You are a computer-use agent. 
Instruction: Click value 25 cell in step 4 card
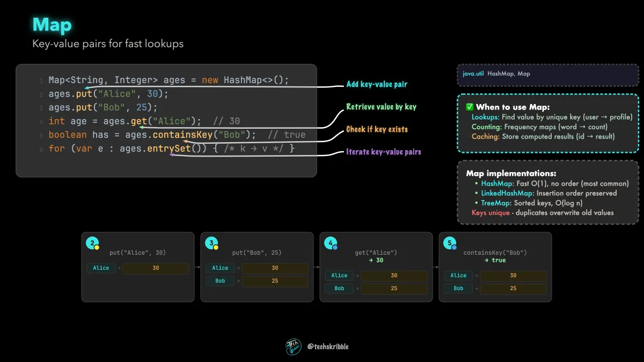click(x=394, y=289)
